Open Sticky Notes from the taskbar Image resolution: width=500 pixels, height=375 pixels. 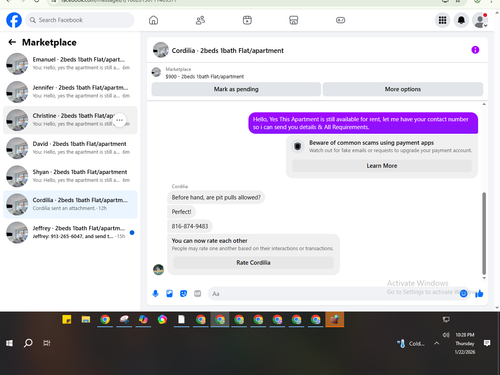pyautogui.click(x=67, y=320)
